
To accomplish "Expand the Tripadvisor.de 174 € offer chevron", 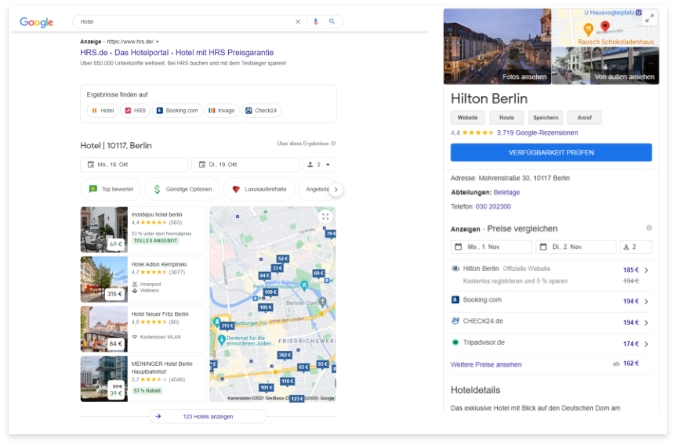I will pos(646,344).
